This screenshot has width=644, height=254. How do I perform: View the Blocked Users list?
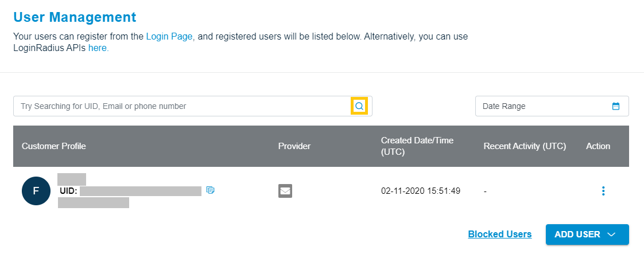499,234
